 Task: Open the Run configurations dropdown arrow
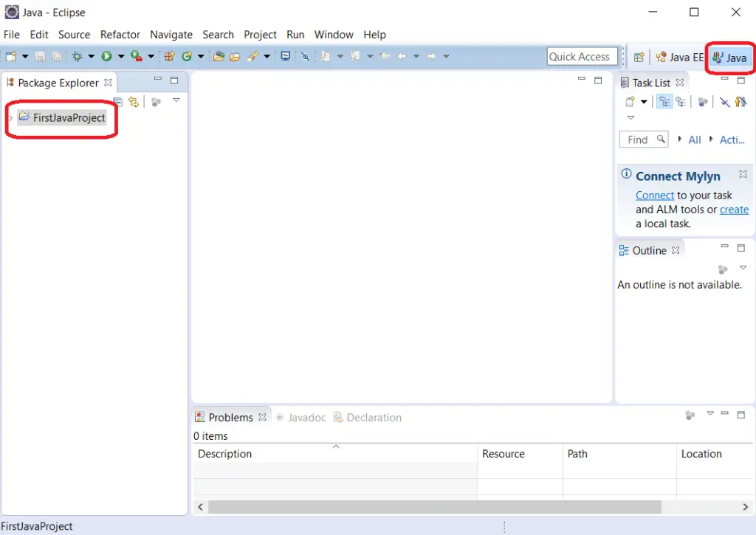pos(121,56)
